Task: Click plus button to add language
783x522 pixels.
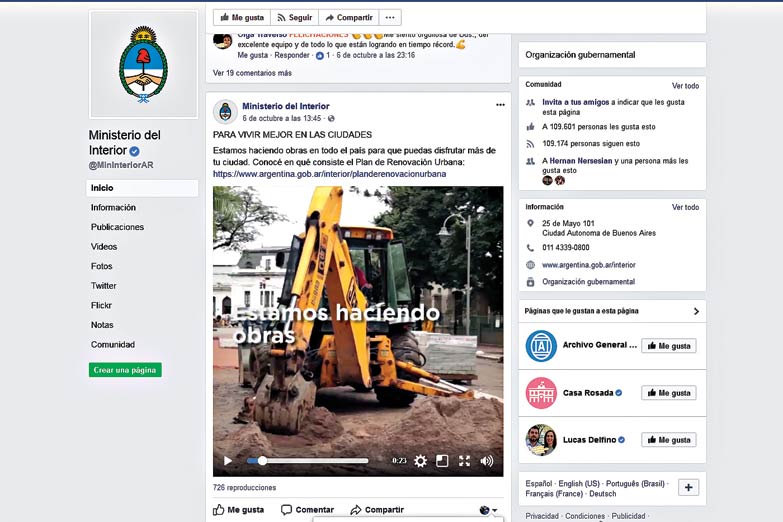Action: (x=688, y=487)
